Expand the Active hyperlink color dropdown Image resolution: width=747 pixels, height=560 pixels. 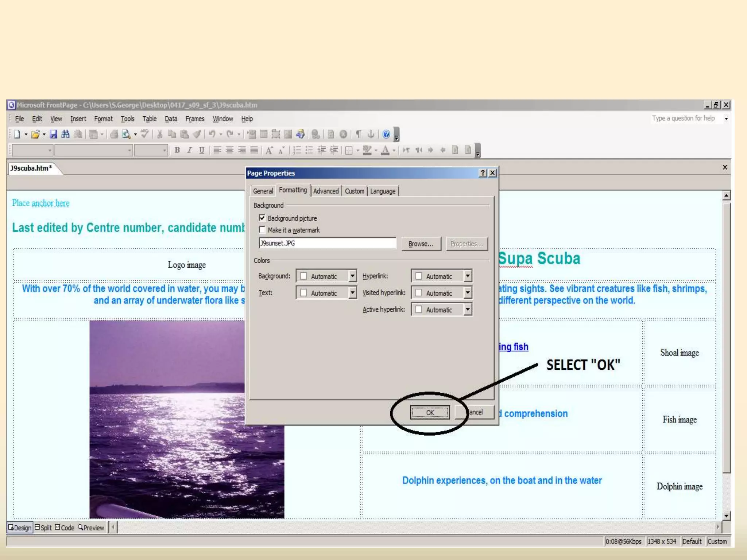click(468, 310)
